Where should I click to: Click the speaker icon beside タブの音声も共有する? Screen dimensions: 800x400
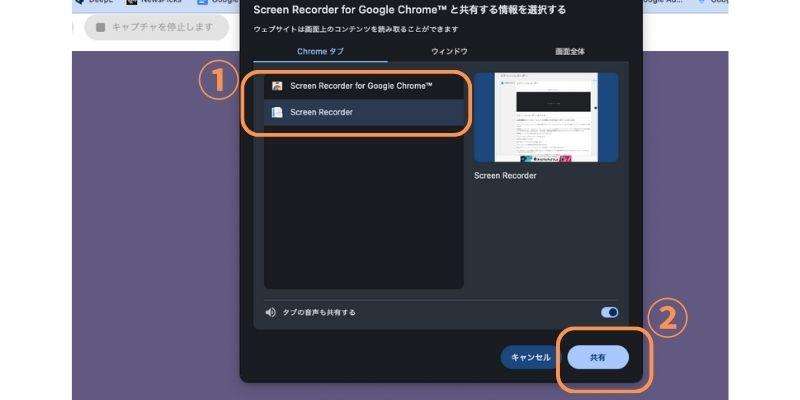tap(270, 312)
